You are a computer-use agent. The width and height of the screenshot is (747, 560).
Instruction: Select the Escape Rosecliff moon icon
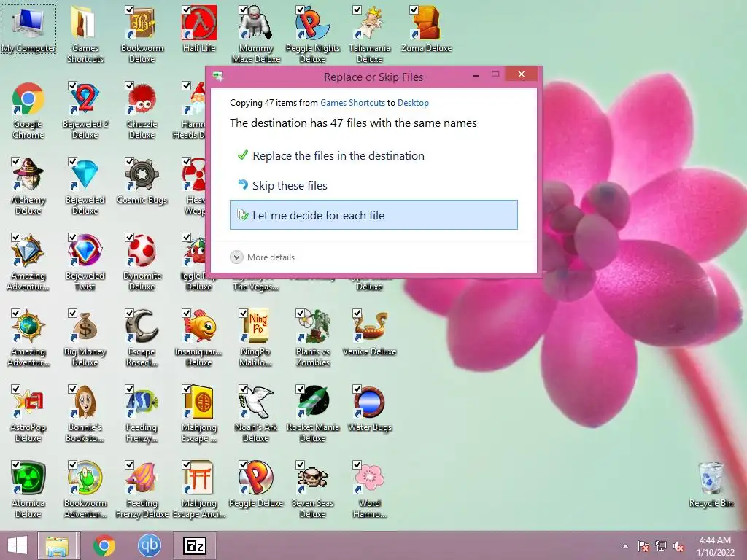click(x=142, y=326)
